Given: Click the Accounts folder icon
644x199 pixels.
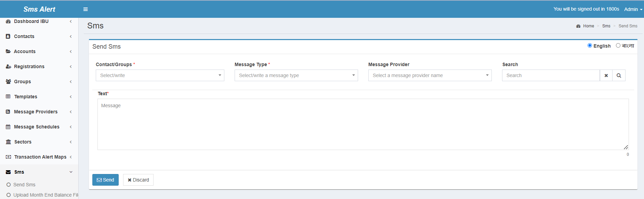Looking at the screenshot, I should pos(8,51).
